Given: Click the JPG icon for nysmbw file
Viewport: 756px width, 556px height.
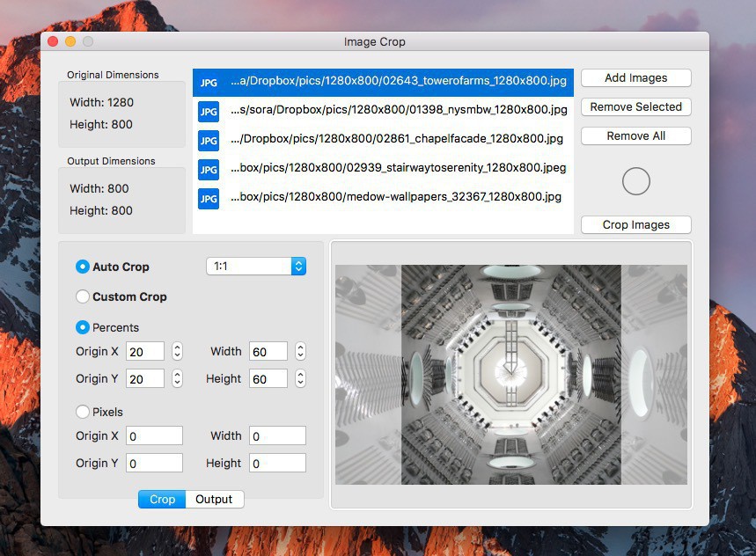Looking at the screenshot, I should pyautogui.click(x=209, y=112).
